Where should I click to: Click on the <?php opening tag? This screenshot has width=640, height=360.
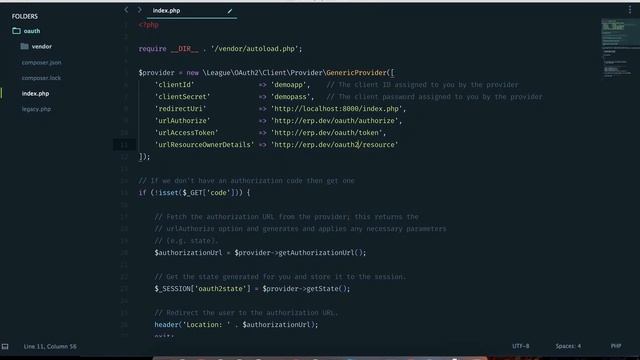(x=149, y=25)
